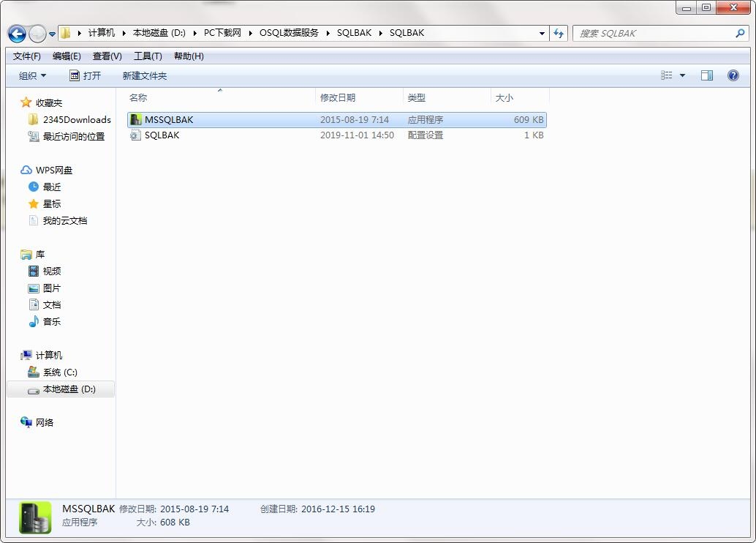This screenshot has width=756, height=543.
Task: Select 库 libraries node
Action: point(40,255)
